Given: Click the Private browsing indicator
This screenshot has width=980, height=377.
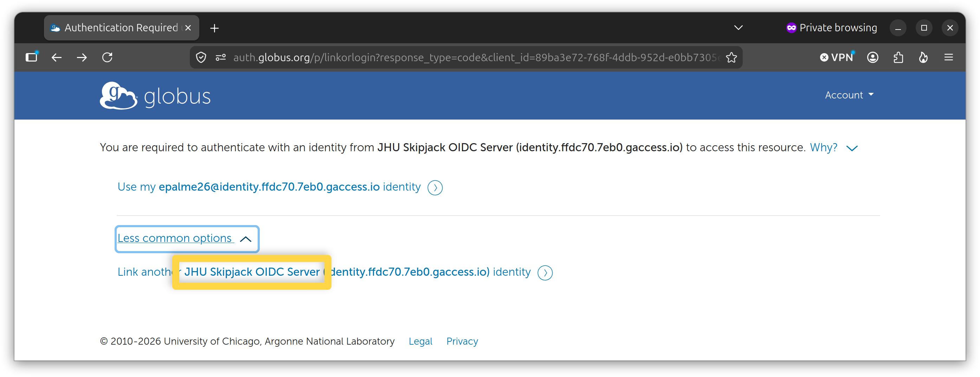Looking at the screenshot, I should (832, 28).
